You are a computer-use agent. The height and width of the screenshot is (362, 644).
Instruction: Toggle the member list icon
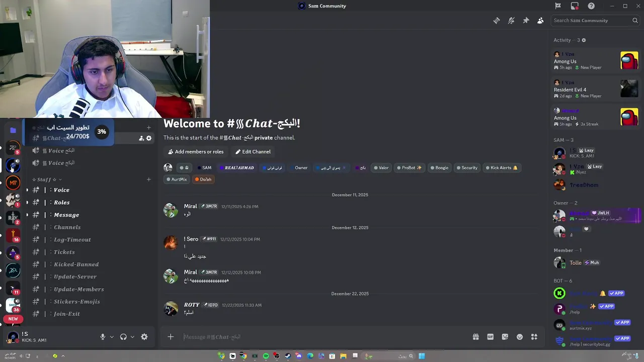[x=540, y=21]
